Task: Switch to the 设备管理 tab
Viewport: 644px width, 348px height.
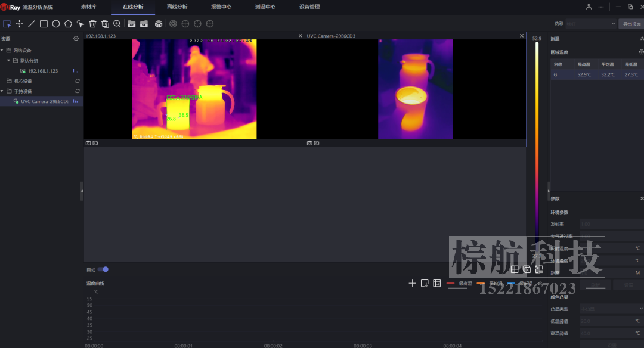Action: pyautogui.click(x=309, y=7)
